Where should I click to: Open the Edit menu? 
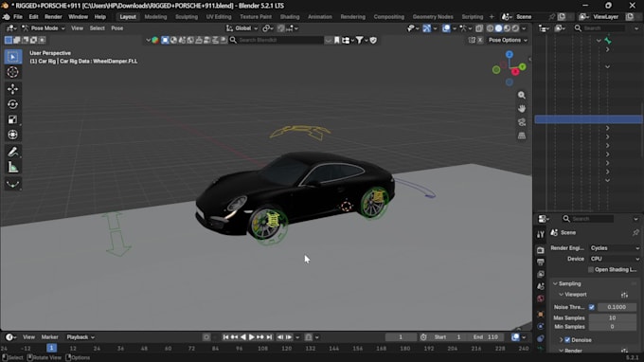[x=33, y=17]
